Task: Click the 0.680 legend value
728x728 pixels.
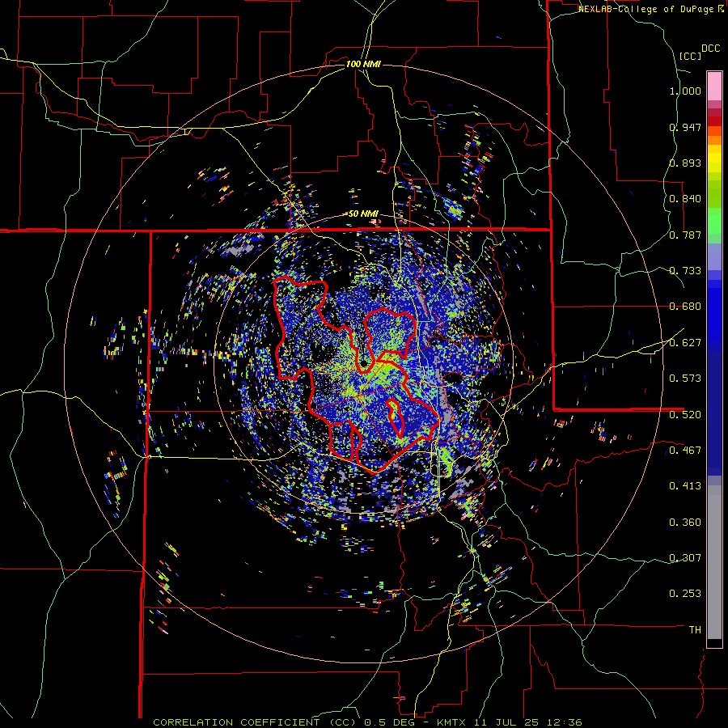Action: click(x=685, y=307)
